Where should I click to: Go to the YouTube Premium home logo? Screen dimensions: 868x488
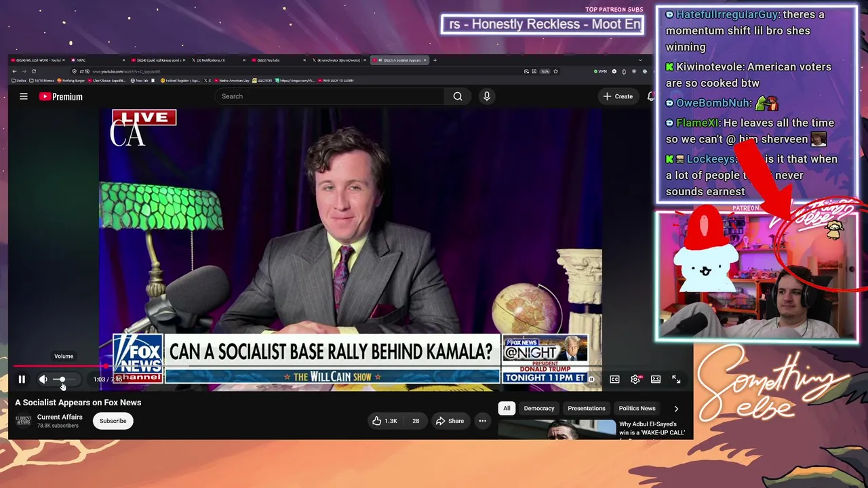click(x=60, y=97)
